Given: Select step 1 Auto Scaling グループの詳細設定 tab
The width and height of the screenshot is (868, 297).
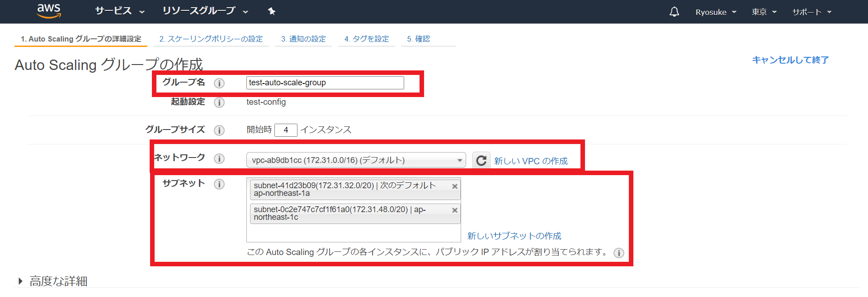Looking at the screenshot, I should tap(81, 39).
